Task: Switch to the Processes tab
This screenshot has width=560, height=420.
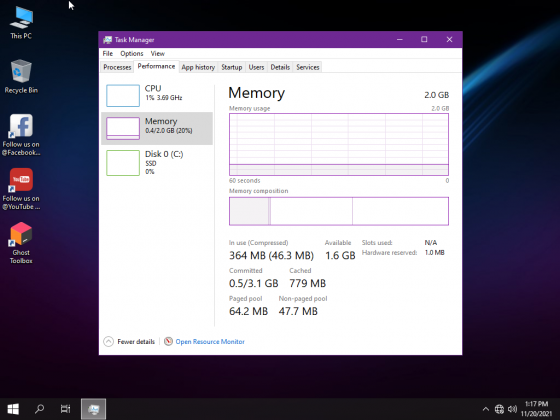Action: point(117,67)
